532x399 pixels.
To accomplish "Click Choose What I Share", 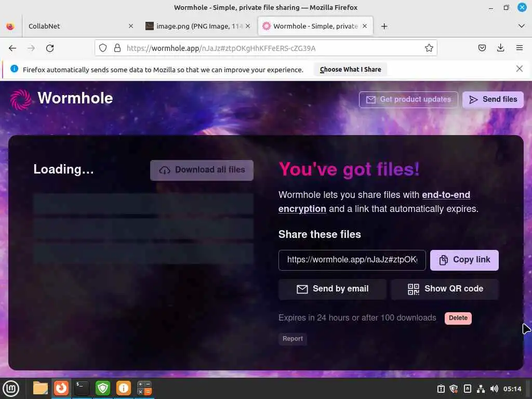I will 351,70.
